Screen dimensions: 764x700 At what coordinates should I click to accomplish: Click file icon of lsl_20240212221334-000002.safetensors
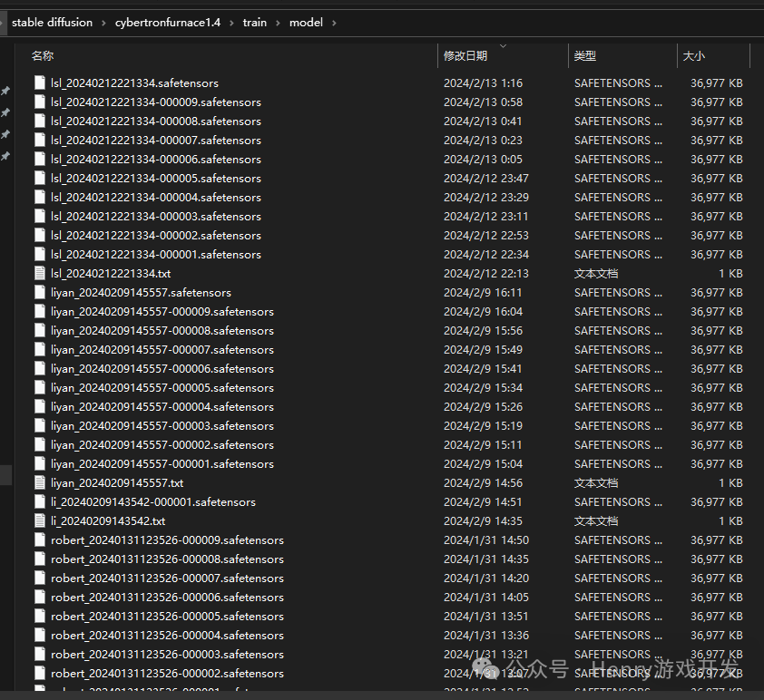point(39,235)
